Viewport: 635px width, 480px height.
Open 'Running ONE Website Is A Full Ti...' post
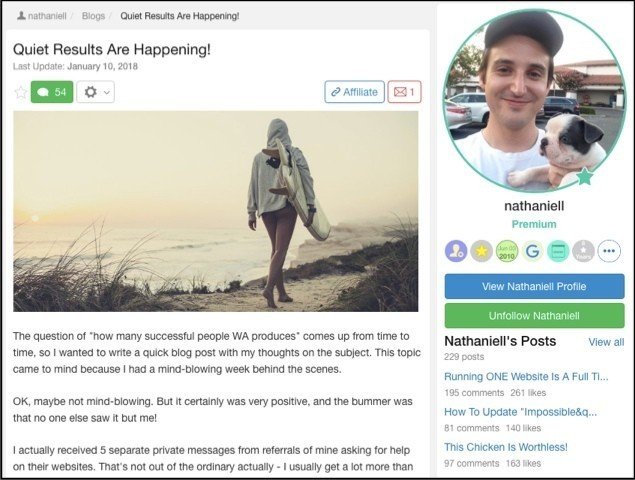coord(526,376)
